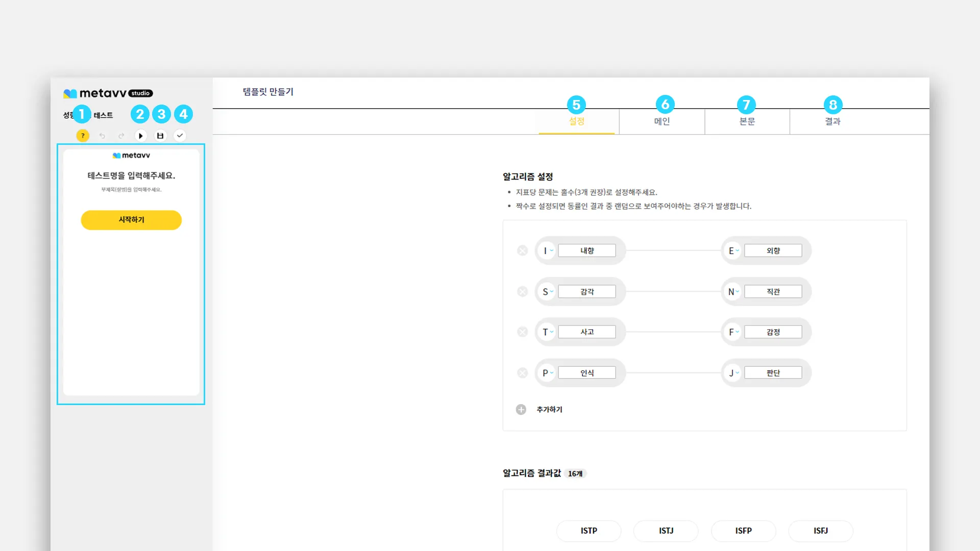Click the floppy disk save icon

160,136
